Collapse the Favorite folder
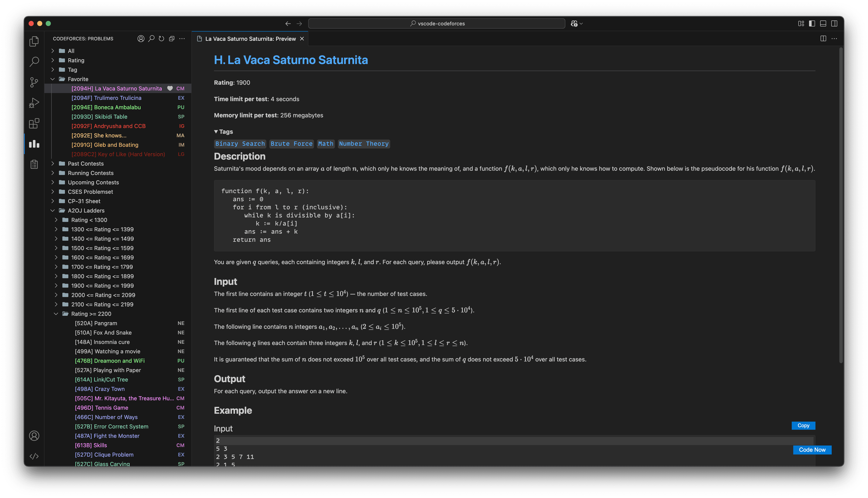Viewport: 868px width, 498px height. point(53,79)
